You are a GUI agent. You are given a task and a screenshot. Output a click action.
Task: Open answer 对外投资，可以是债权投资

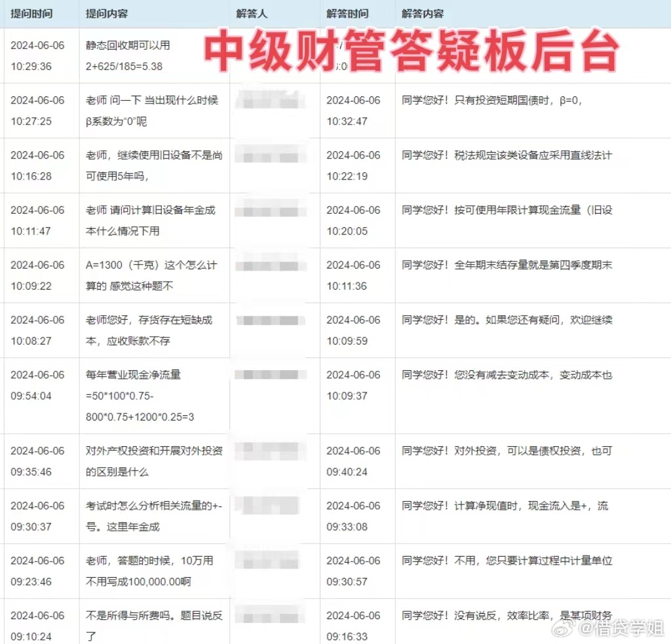pyautogui.click(x=507, y=451)
